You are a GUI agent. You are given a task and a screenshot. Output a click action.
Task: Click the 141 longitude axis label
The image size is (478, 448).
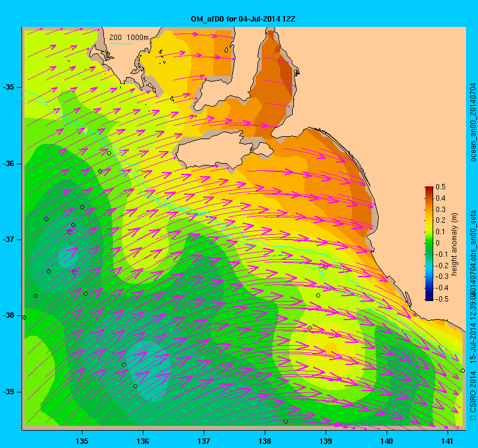pyautogui.click(x=448, y=441)
